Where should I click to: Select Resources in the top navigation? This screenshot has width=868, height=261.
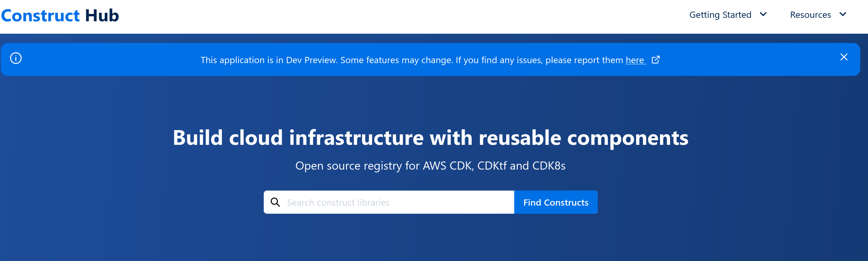click(810, 14)
